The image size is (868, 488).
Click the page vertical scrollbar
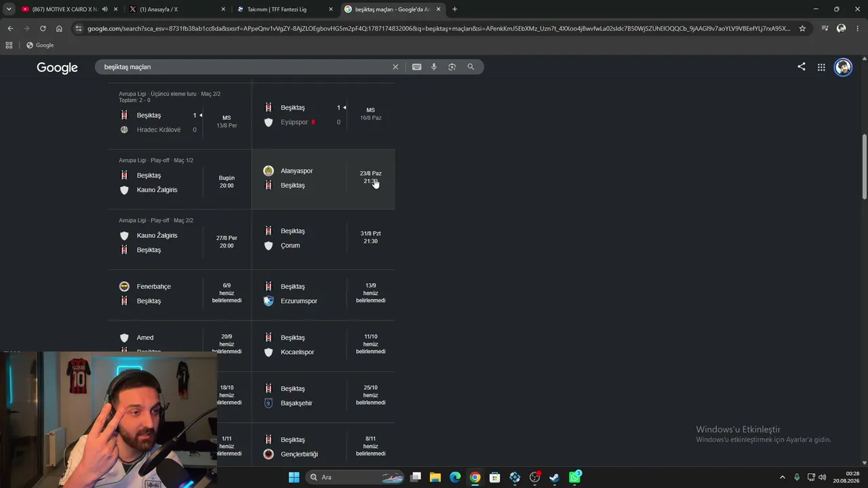coord(864,167)
